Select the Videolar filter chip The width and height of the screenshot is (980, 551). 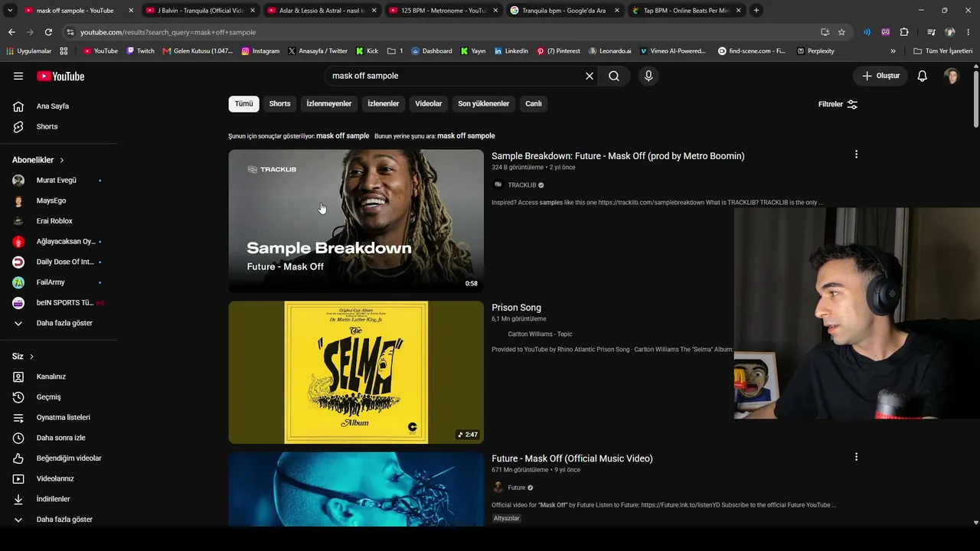[x=429, y=104]
